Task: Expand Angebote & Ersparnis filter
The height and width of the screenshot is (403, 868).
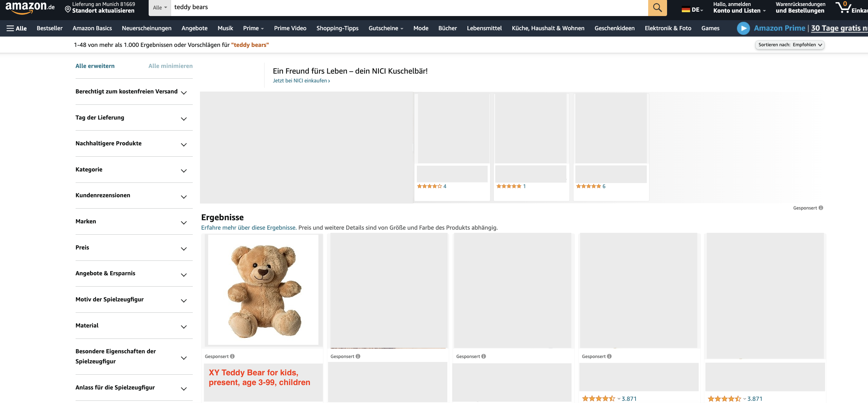Action: click(134, 274)
